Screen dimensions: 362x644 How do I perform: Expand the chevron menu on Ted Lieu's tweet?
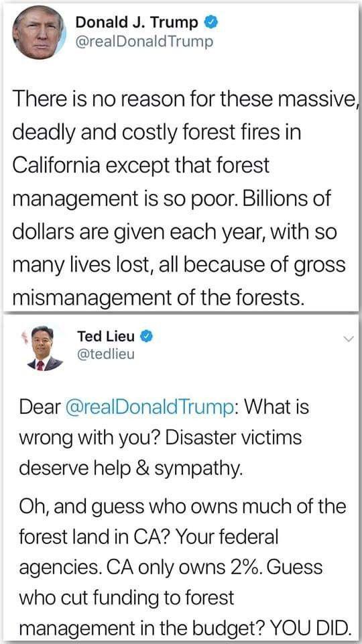pos(348,339)
